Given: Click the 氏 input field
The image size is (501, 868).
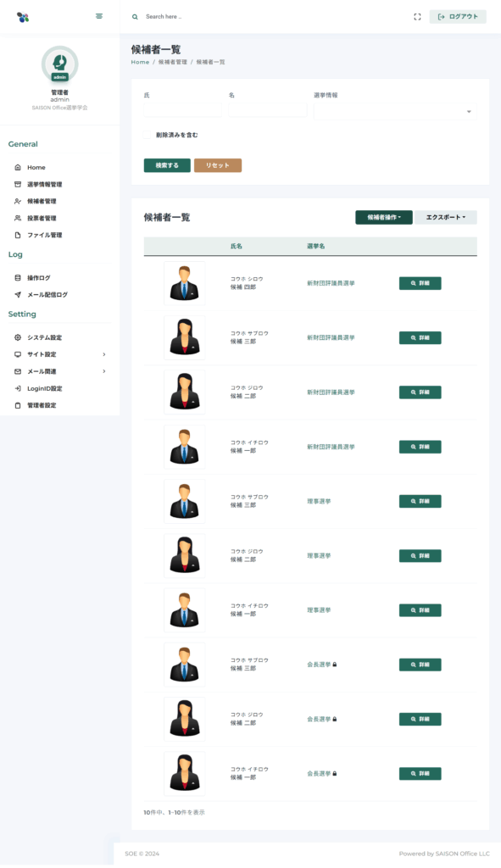Looking at the screenshot, I should [x=183, y=109].
